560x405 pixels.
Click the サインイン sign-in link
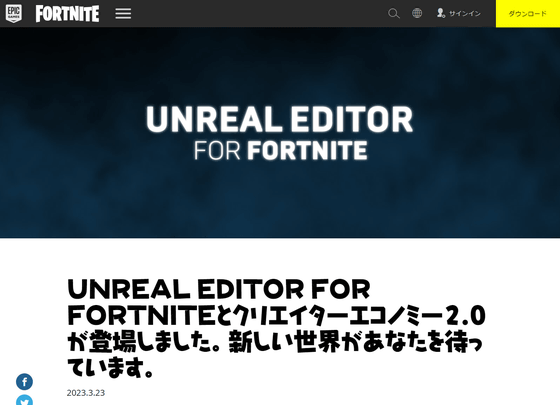tap(465, 14)
